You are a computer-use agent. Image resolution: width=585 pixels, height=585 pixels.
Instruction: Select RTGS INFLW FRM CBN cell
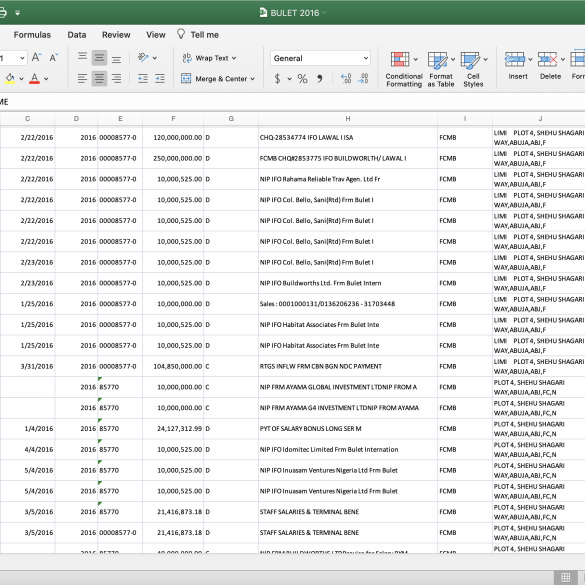coord(348,366)
